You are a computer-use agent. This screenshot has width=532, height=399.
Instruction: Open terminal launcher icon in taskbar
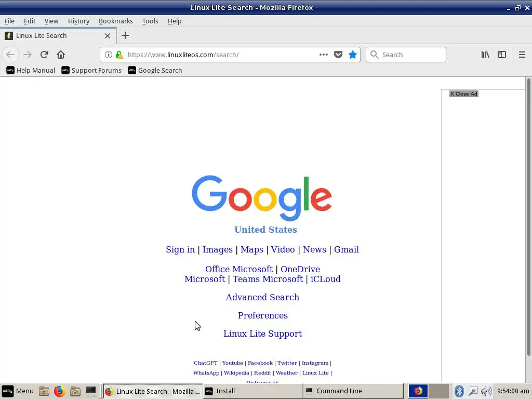90,391
